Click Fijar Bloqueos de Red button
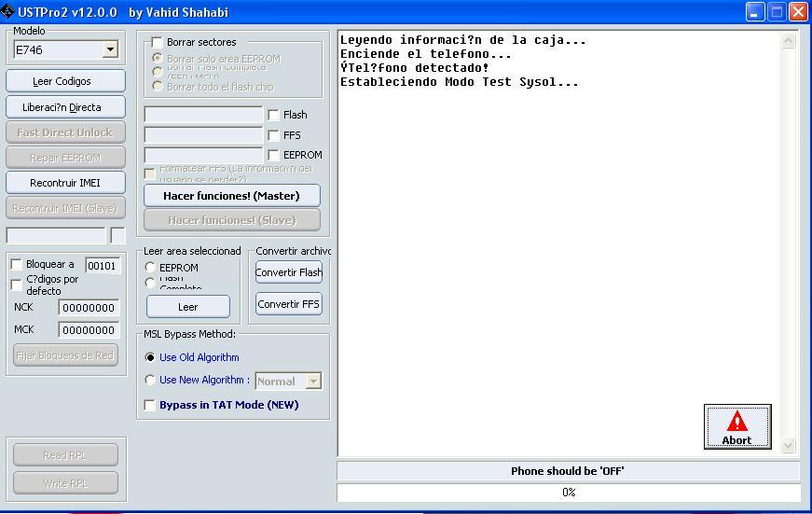 65,356
